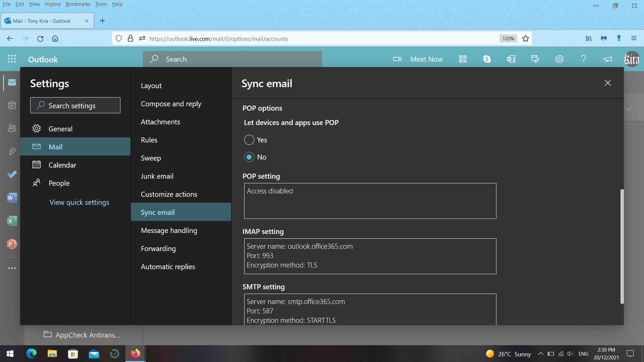The height and width of the screenshot is (362, 644).
Task: Click View quick settings link
Action: point(79,202)
